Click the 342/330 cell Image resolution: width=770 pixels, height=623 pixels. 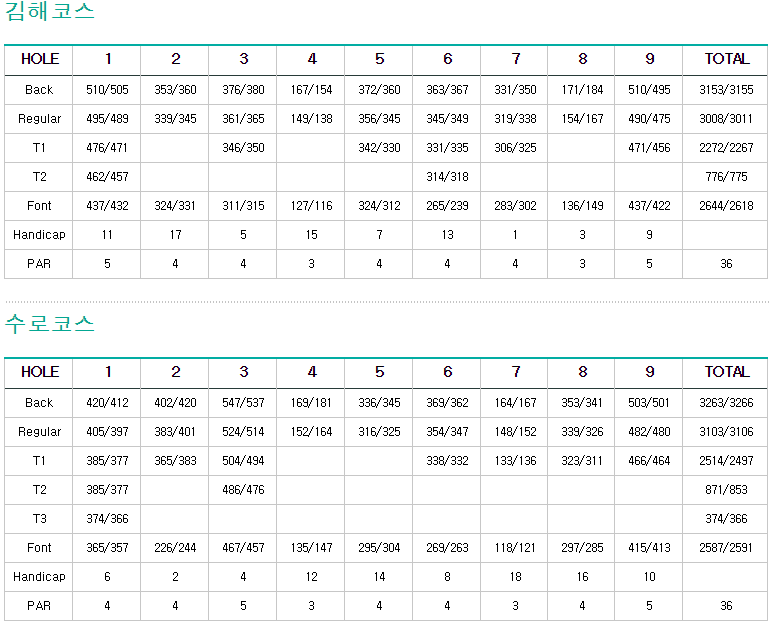coord(379,148)
